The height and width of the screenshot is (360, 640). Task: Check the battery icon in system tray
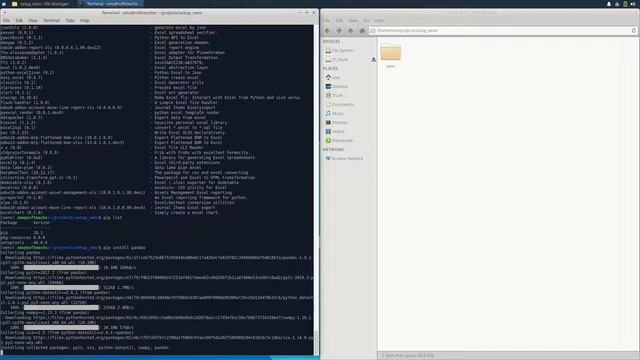pyautogui.click(x=625, y=4)
